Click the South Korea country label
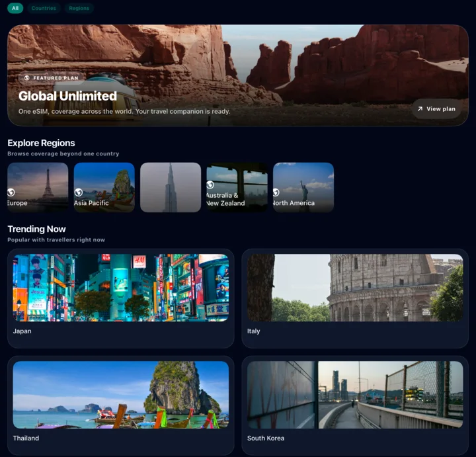 266,438
